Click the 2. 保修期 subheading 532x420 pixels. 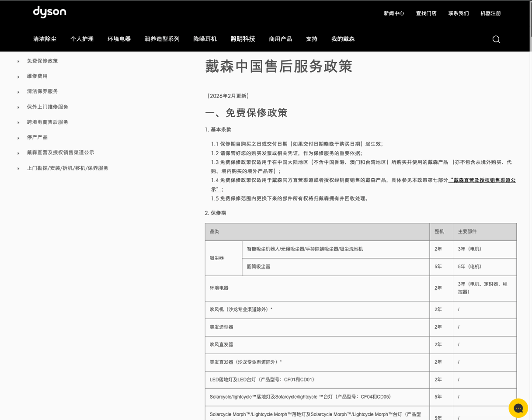[x=216, y=213]
